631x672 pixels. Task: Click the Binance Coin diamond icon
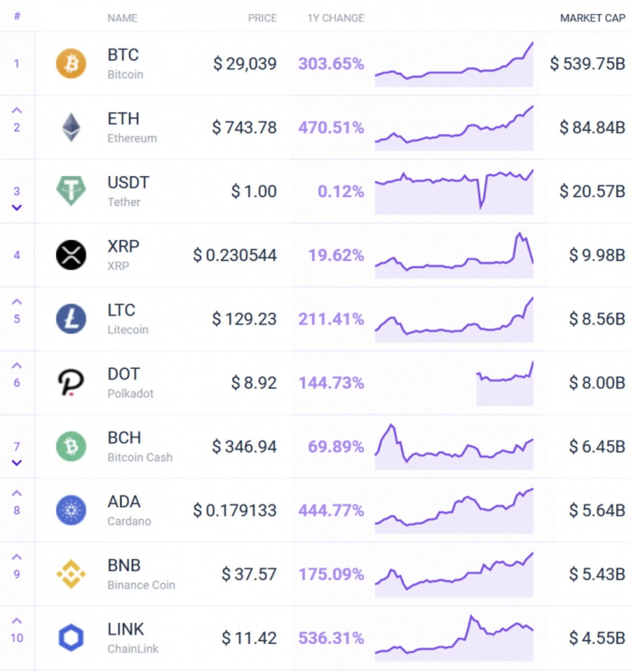[71, 574]
